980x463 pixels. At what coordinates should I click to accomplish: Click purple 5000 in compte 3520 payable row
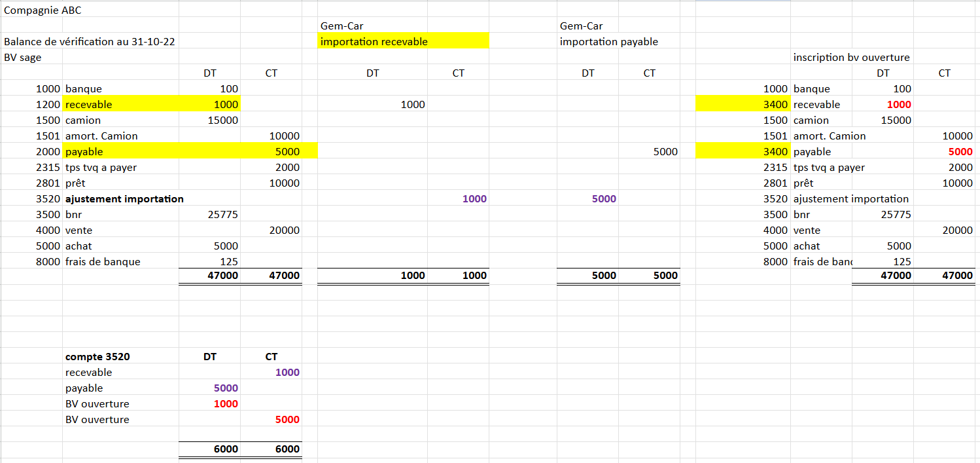[x=225, y=388]
